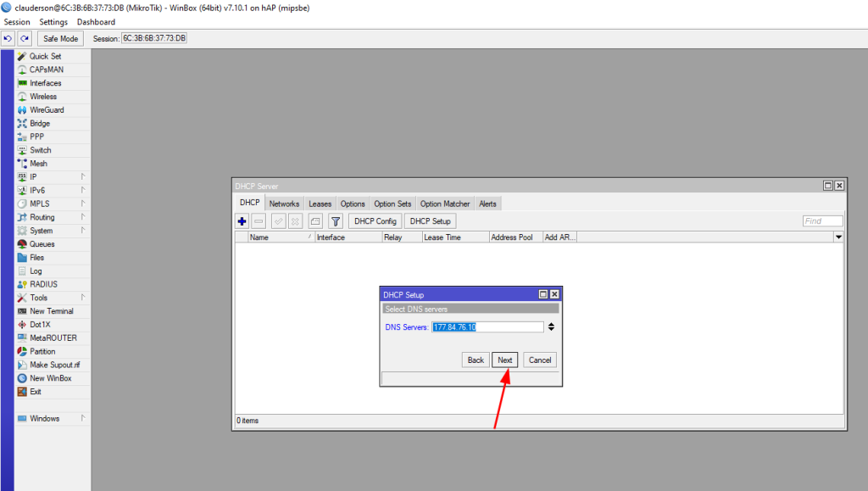Image resolution: width=868 pixels, height=491 pixels.
Task: Switch to the Leases tab
Action: [x=320, y=204]
